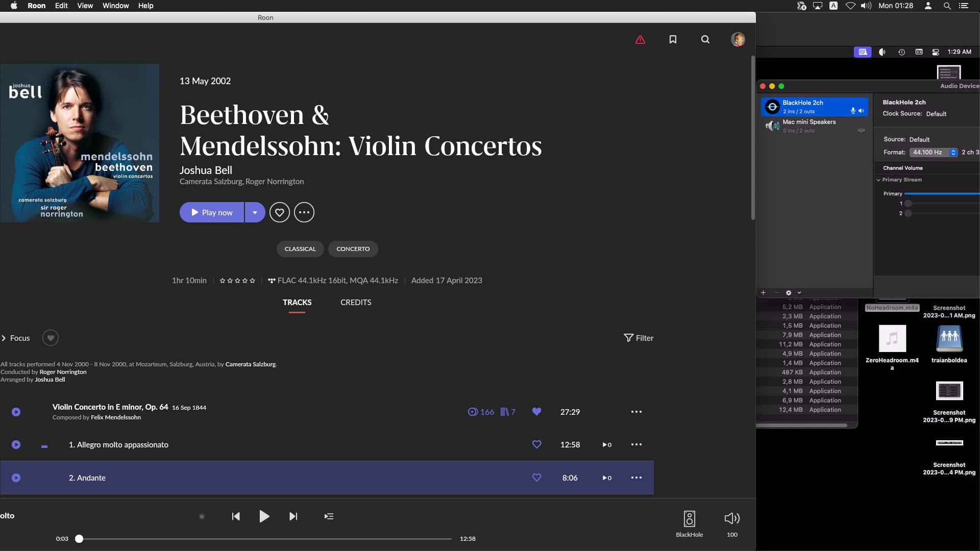Open the 44.100 Hz format dropdown
This screenshot has width=980, height=551.
coord(933,152)
